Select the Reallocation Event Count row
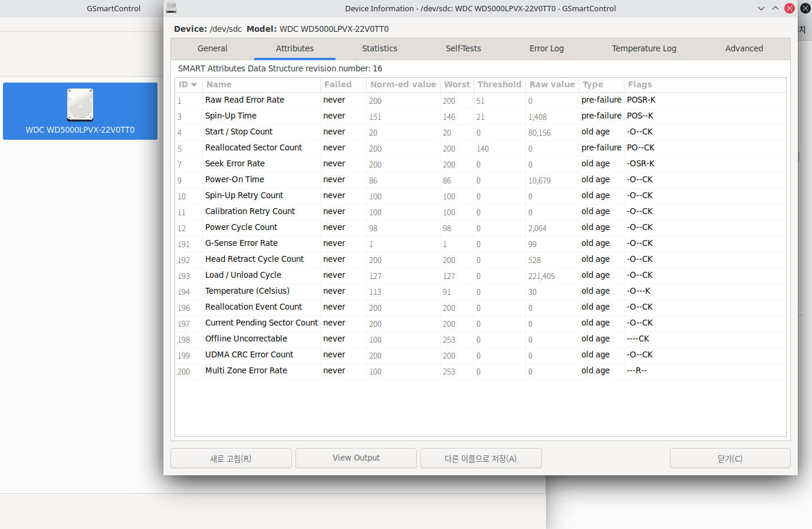Screen dimensions: 812x529 point(481,307)
